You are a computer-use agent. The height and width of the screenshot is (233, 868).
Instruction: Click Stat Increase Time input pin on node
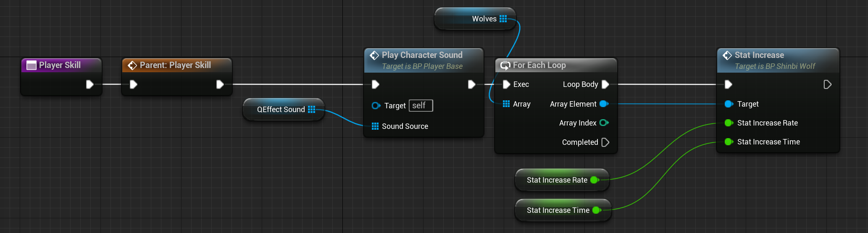pyautogui.click(x=729, y=141)
